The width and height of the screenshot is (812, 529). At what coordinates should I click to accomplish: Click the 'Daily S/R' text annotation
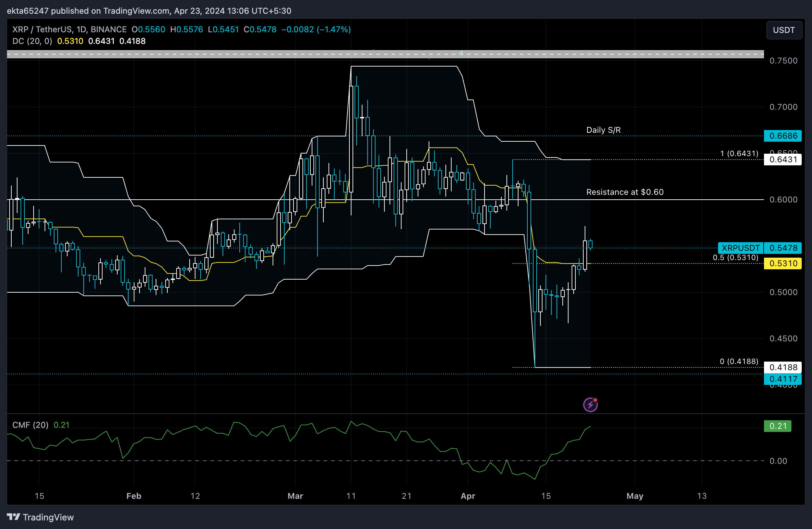click(603, 130)
